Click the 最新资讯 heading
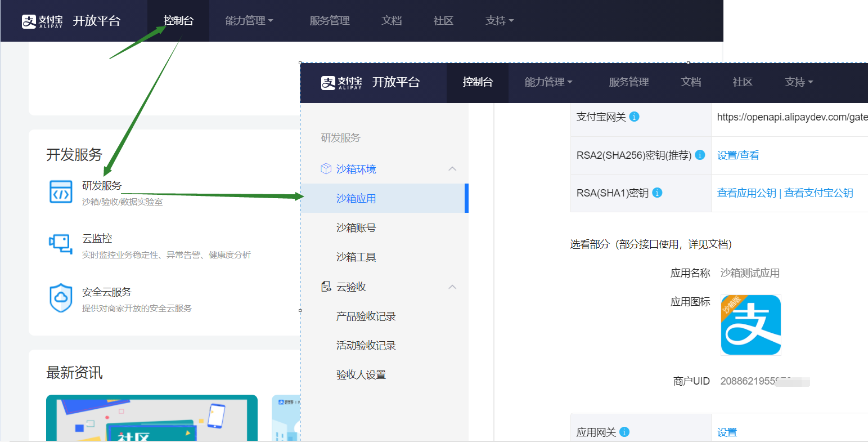Screen dimensions: 868x442 point(74,372)
